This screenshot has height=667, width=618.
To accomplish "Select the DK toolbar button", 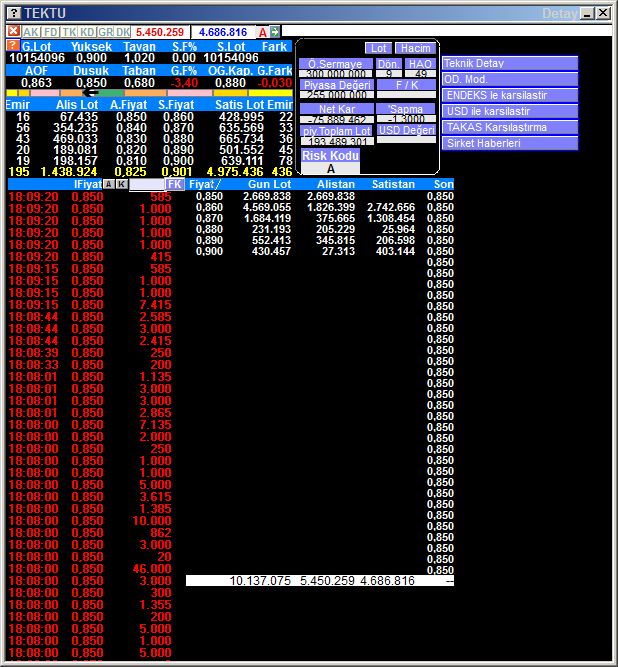I will pyautogui.click(x=122, y=32).
